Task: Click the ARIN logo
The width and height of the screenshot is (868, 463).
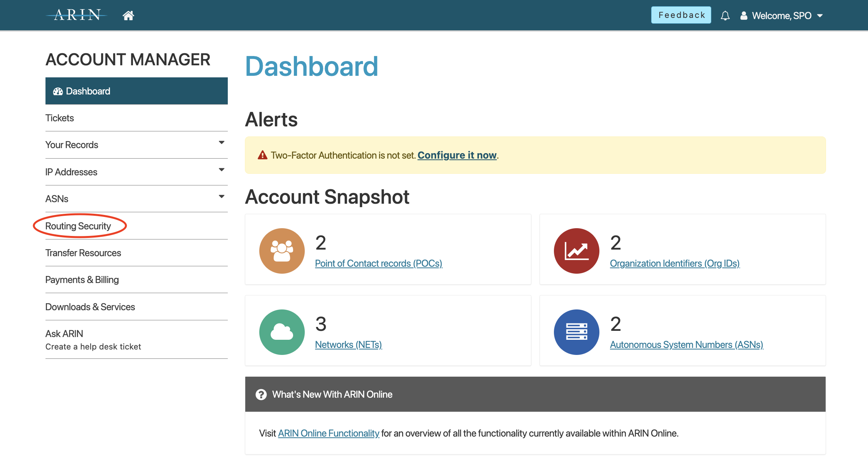Action: pyautogui.click(x=77, y=15)
